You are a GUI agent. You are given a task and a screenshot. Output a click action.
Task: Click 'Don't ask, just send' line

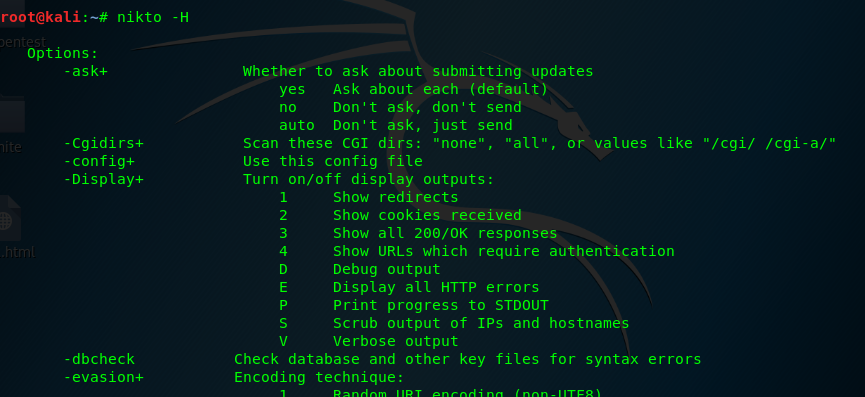[x=423, y=125]
